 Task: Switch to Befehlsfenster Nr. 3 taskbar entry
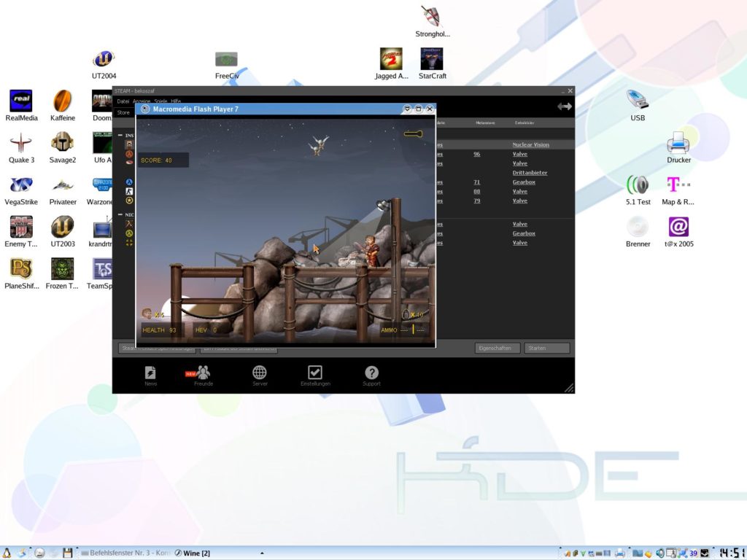[125, 553]
